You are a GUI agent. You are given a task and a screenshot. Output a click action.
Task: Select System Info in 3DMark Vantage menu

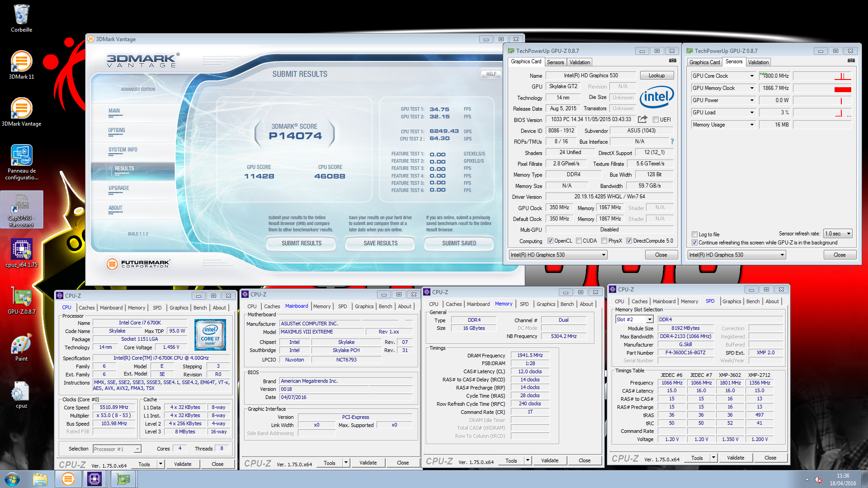pos(123,150)
